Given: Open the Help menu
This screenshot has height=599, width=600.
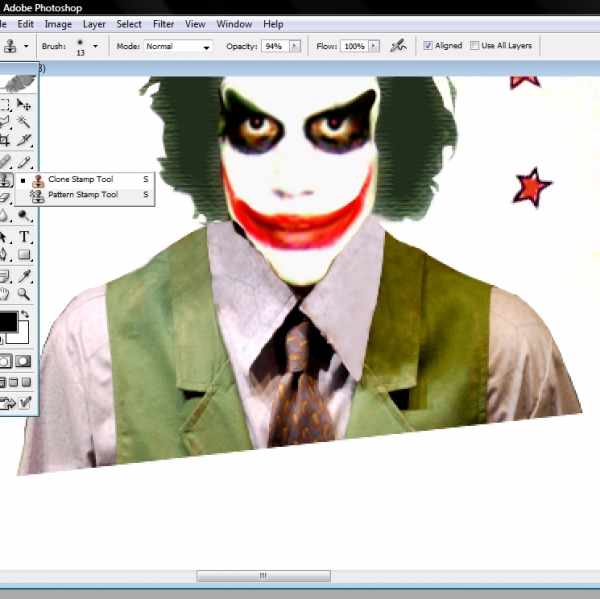Looking at the screenshot, I should (273, 24).
